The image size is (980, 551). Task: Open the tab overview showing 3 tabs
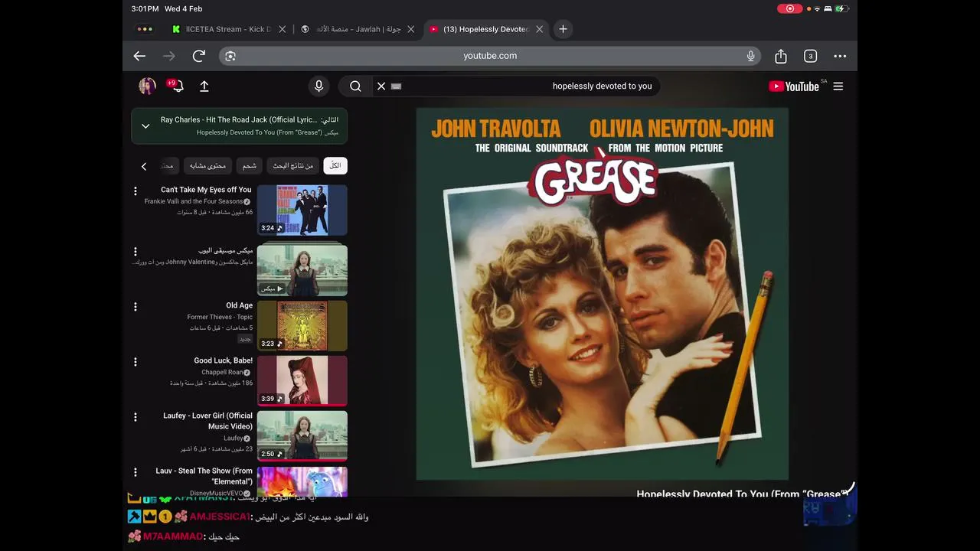point(810,56)
